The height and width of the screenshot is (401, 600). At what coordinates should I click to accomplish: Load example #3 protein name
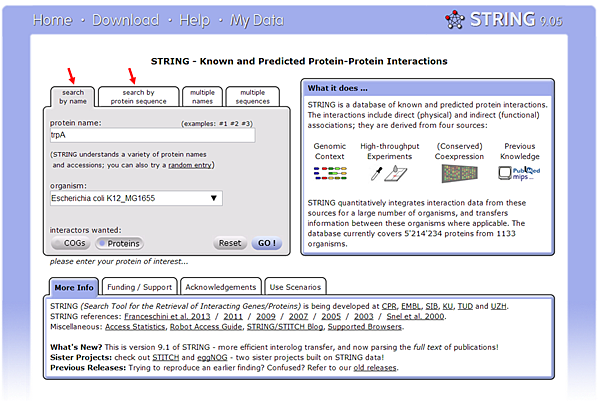[245, 124]
